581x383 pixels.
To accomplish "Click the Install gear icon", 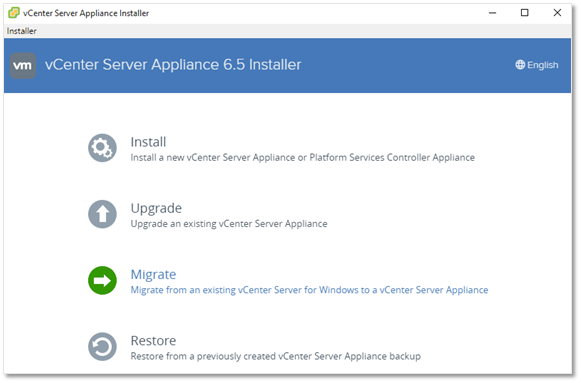I will [102, 148].
